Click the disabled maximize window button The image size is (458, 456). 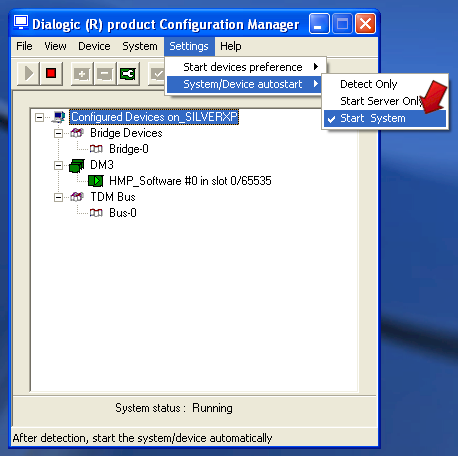[342, 24]
